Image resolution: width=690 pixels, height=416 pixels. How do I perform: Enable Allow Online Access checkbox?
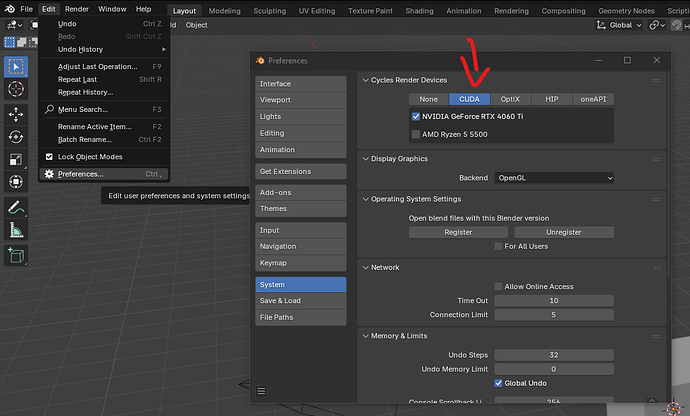498,287
